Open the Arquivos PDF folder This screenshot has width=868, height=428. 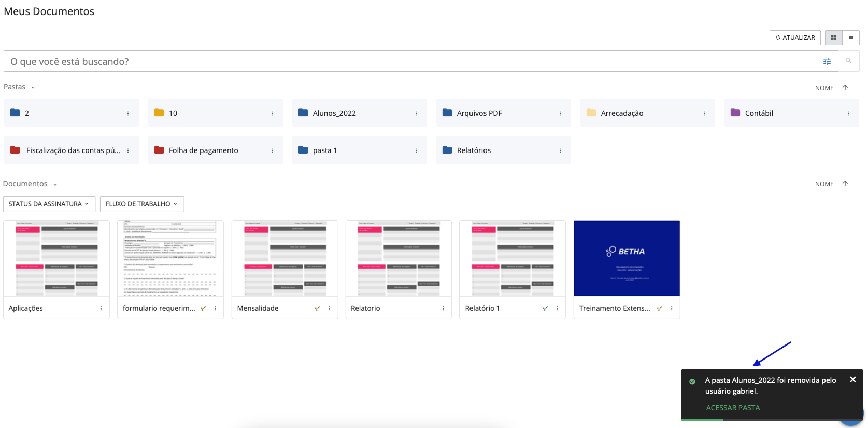point(479,113)
